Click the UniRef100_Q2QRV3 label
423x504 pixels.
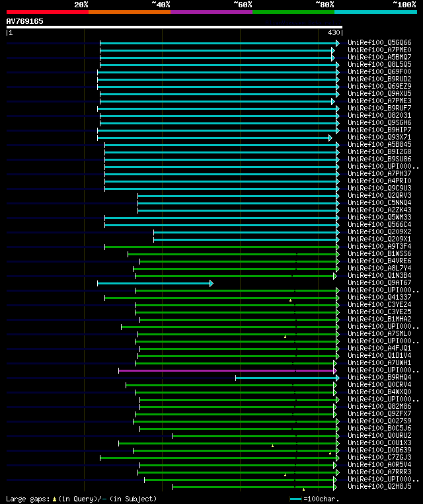pyautogui.click(x=379, y=195)
